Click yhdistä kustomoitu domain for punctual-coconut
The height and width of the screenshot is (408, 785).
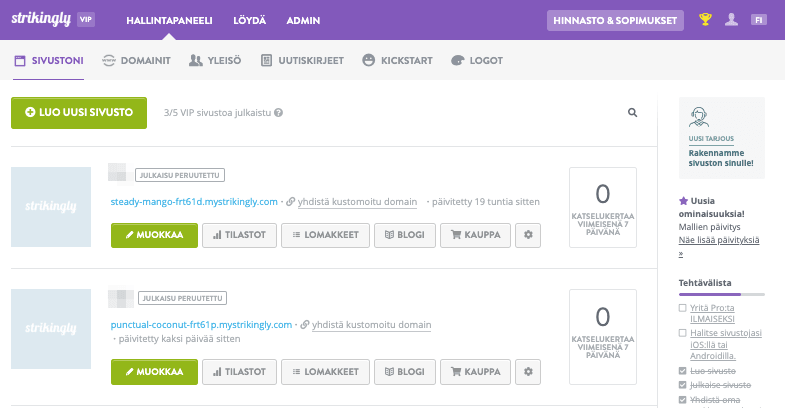pos(371,325)
